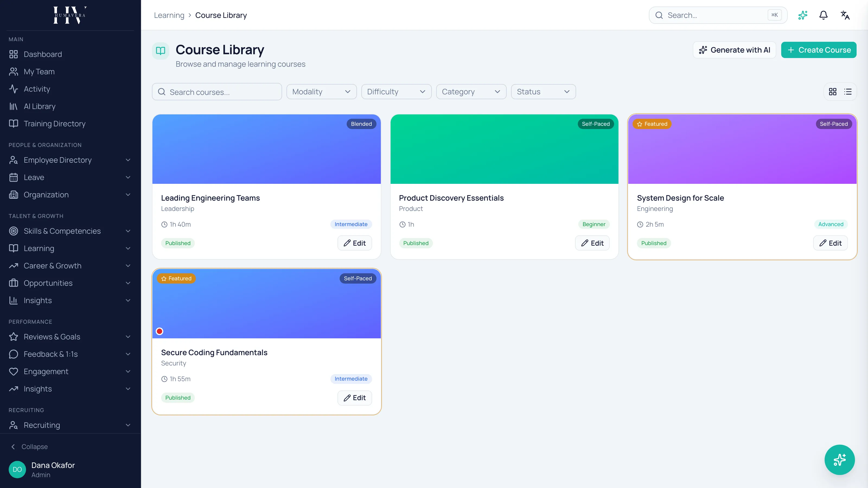
Task: Click Advanced tag on System Design
Action: click(831, 224)
